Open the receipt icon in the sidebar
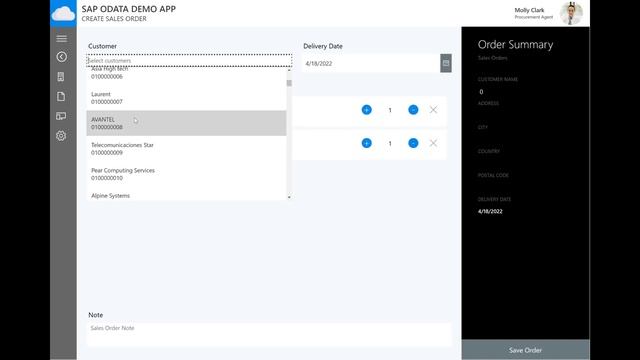The height and width of the screenshot is (360, 640). [61, 77]
